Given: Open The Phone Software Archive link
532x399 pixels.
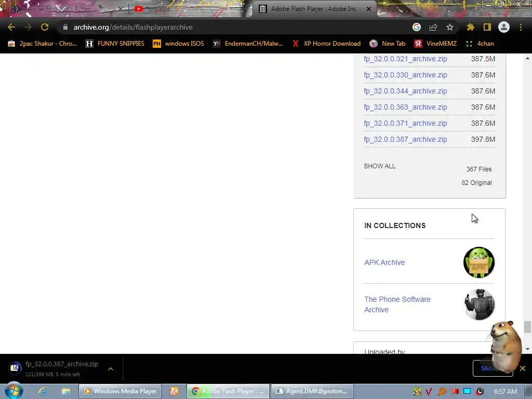Looking at the screenshot, I should pyautogui.click(x=397, y=304).
